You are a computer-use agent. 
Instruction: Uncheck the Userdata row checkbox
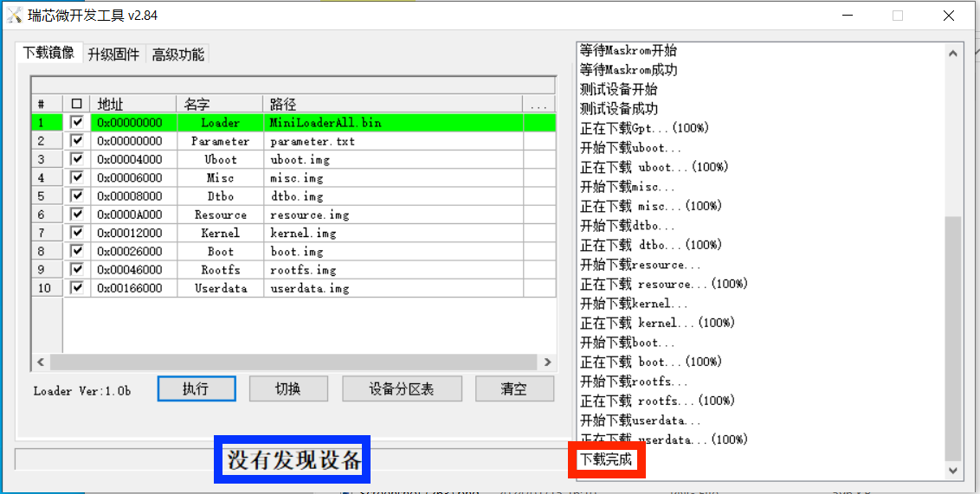(x=77, y=288)
